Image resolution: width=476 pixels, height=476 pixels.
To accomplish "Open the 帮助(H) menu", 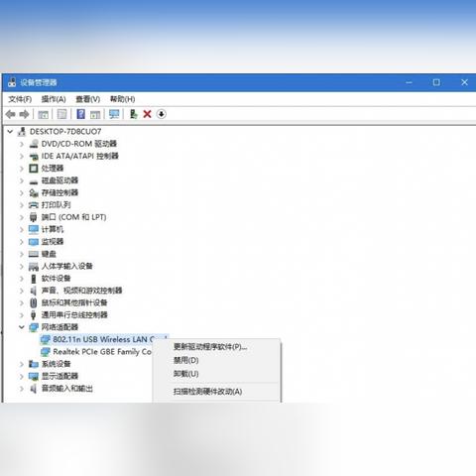I will (x=122, y=99).
